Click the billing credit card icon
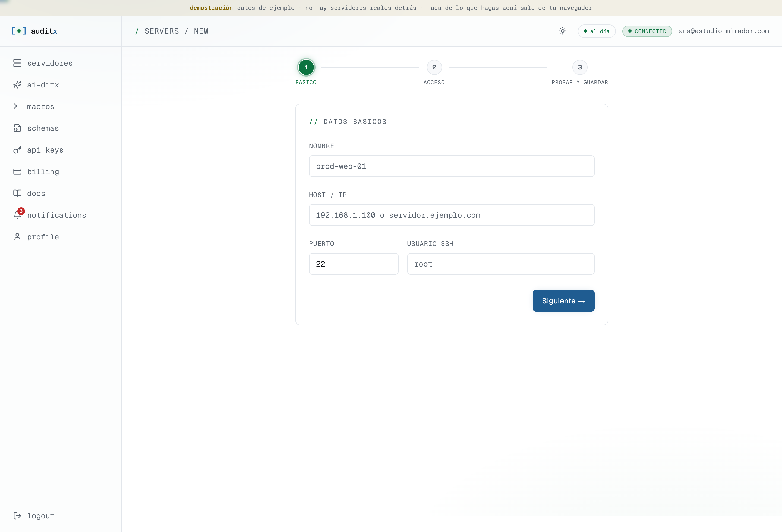782x532 pixels. point(17,172)
